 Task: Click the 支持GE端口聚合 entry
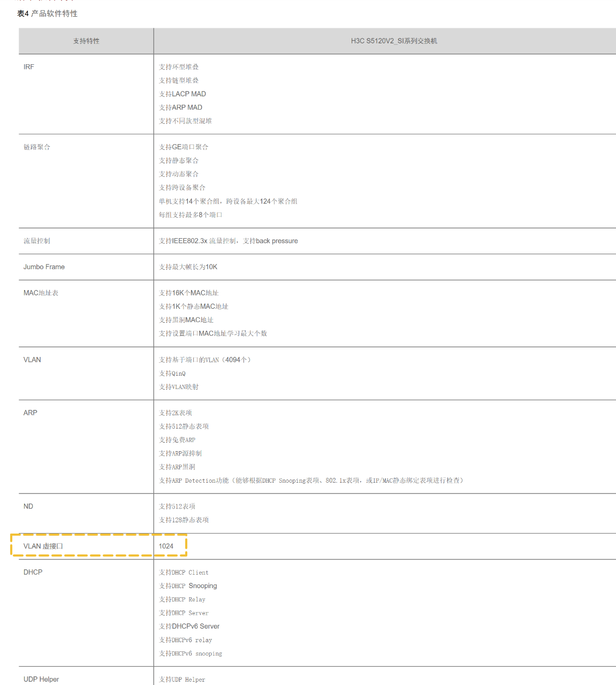coord(184,147)
